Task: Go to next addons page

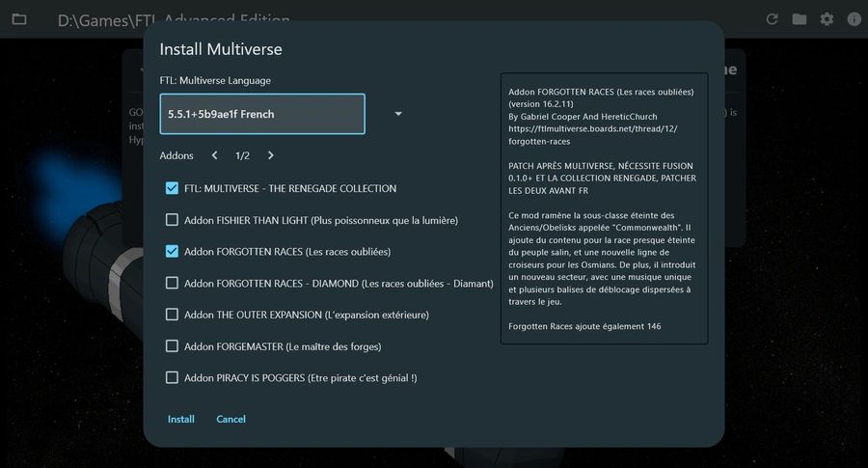Action: (271, 155)
